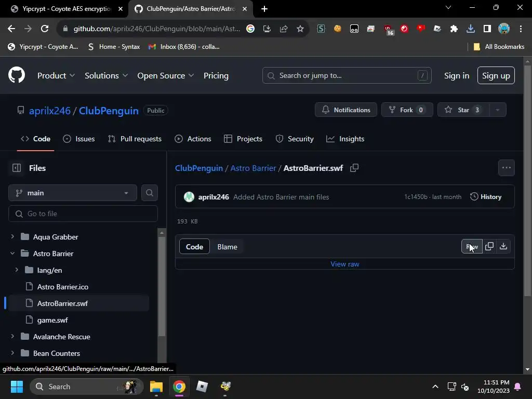Image resolution: width=532 pixels, height=399 pixels.
Task: Open the Projects tab
Action: point(243,139)
